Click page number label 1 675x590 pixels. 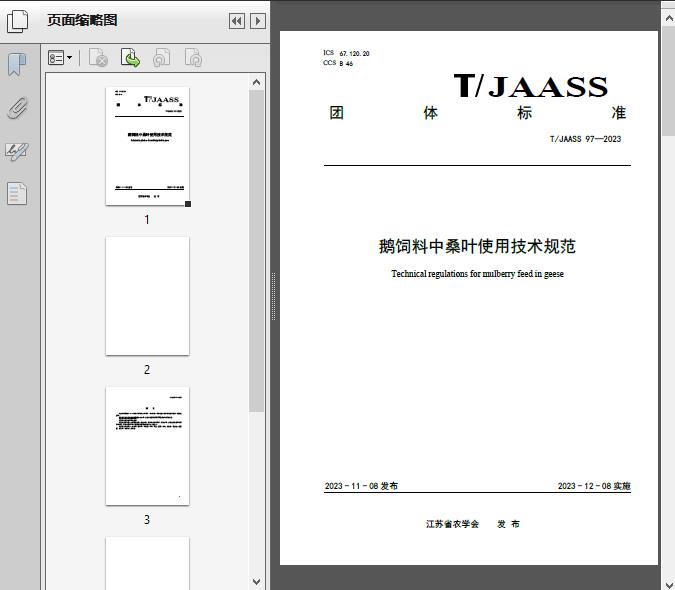tap(147, 220)
